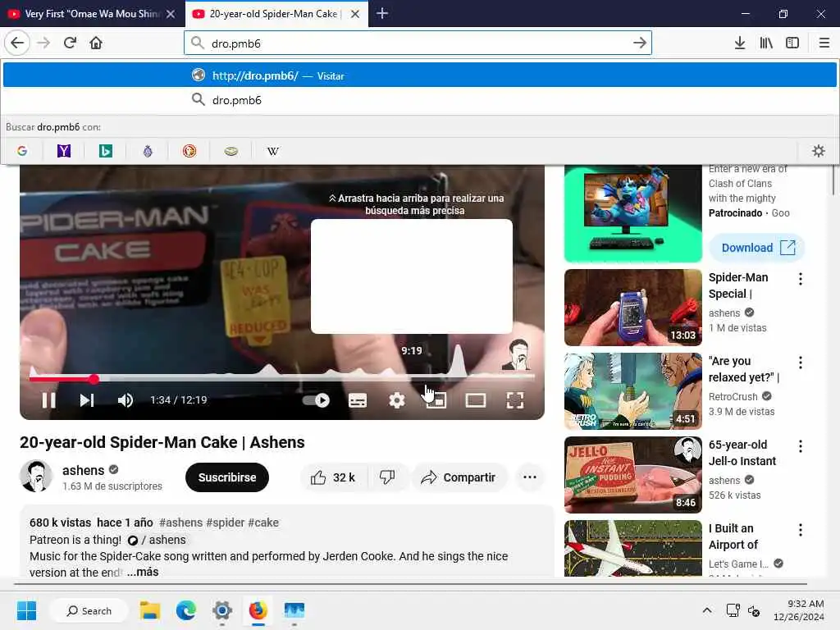
Task: Click the video progress bar scrubber
Action: [x=94, y=379]
